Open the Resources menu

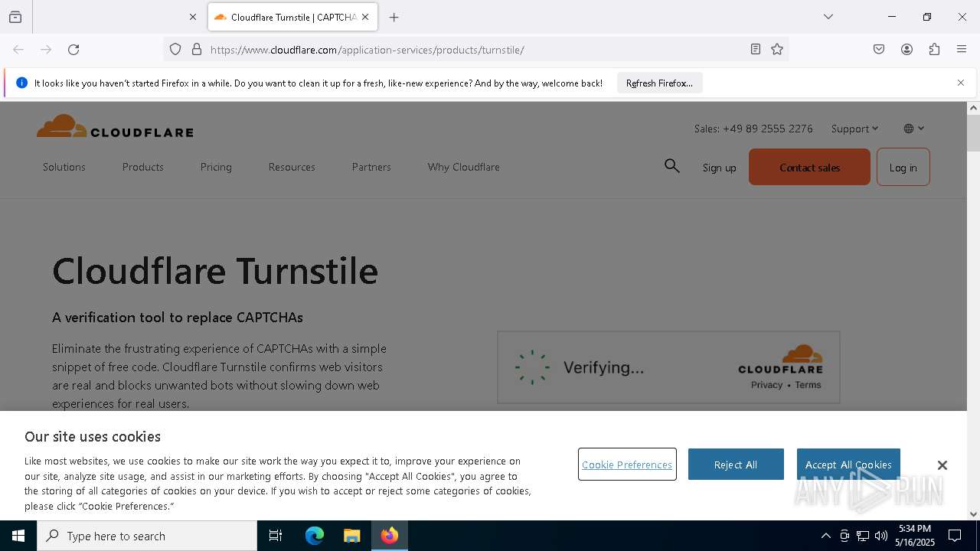[292, 167]
